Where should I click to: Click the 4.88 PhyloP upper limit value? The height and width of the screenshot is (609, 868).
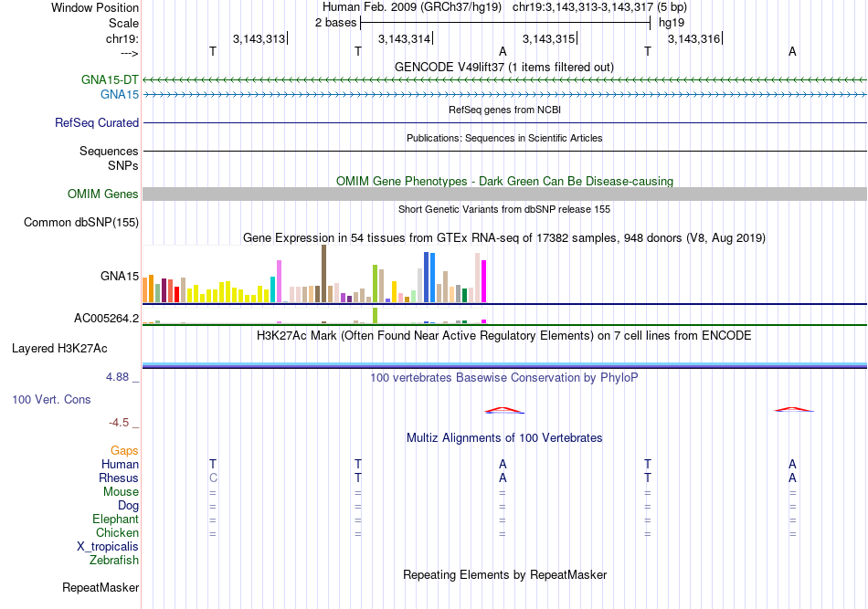tap(117, 377)
